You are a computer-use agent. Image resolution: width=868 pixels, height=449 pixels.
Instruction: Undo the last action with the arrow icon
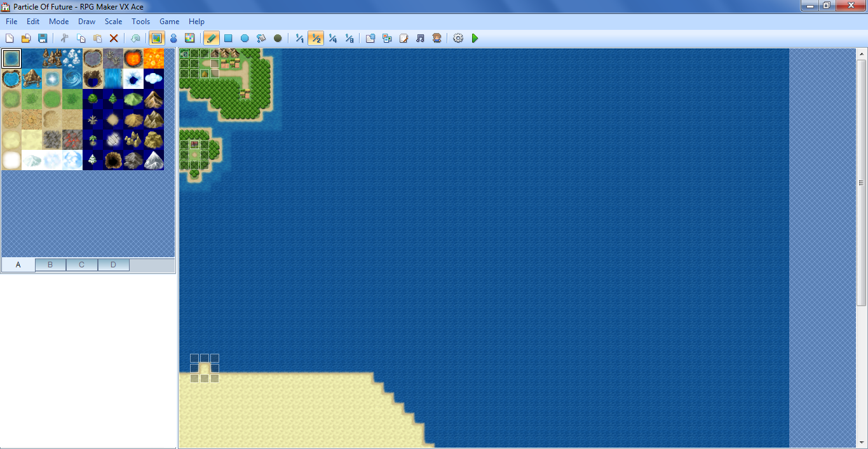135,38
